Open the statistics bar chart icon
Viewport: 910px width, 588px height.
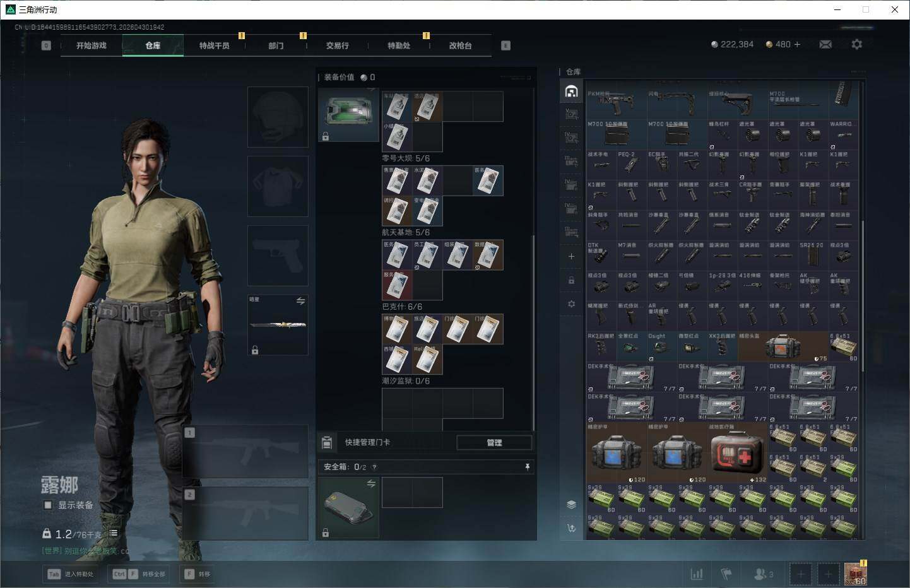(697, 574)
